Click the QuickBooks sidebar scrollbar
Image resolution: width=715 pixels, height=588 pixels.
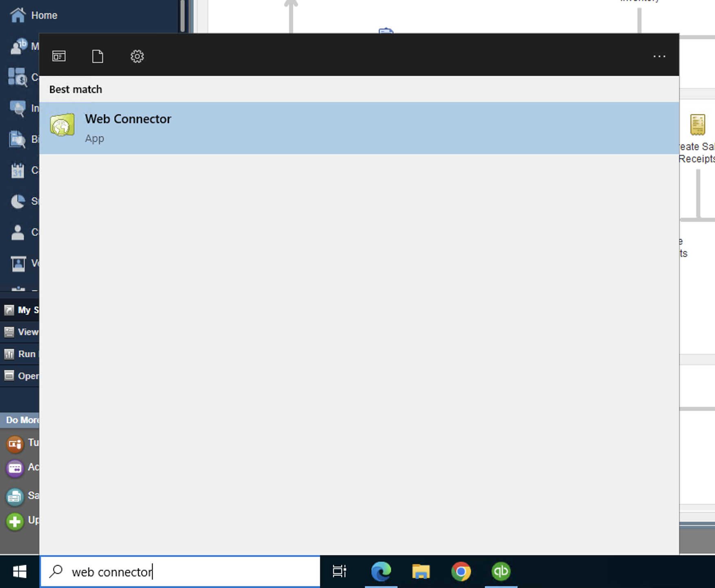pos(182,16)
